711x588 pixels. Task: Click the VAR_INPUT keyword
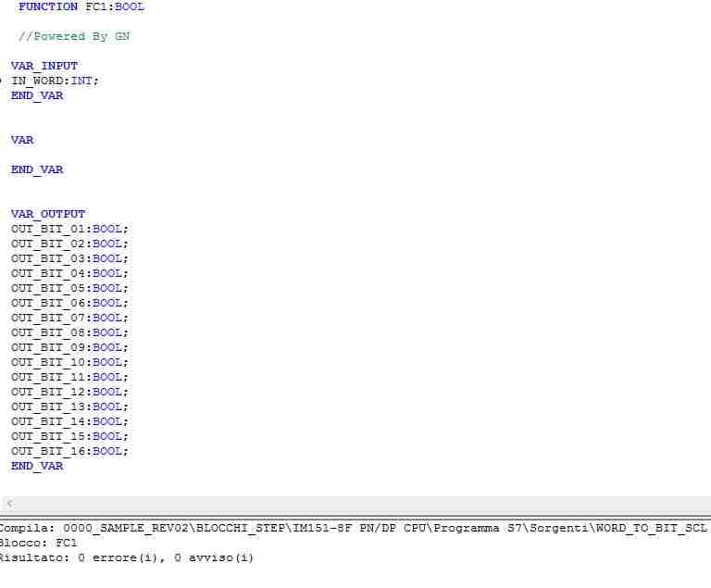tap(44, 67)
